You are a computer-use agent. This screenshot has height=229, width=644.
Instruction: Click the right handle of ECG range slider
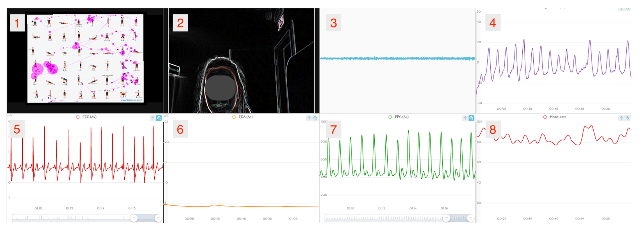click(158, 218)
